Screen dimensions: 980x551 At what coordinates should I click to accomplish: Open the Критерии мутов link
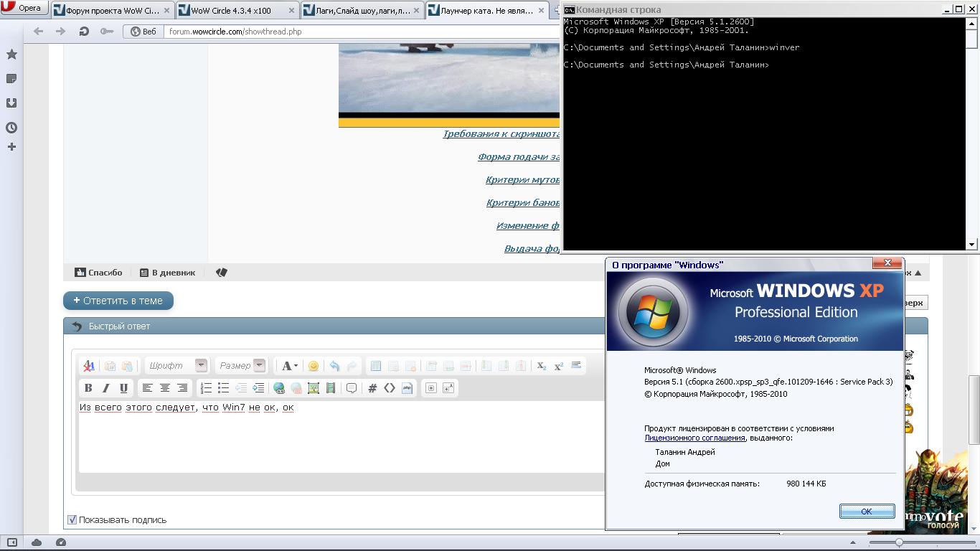[522, 180]
